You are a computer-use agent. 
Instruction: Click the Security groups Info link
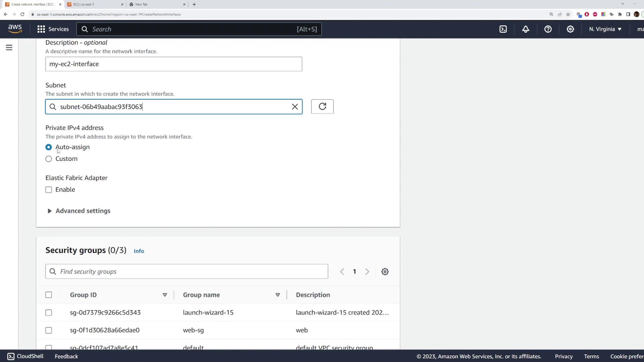139,251
